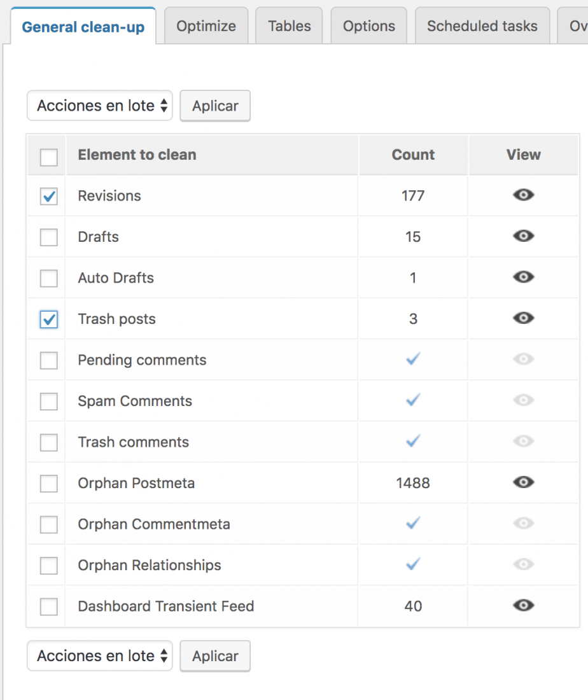View Revisions details with eye icon

tap(523, 195)
